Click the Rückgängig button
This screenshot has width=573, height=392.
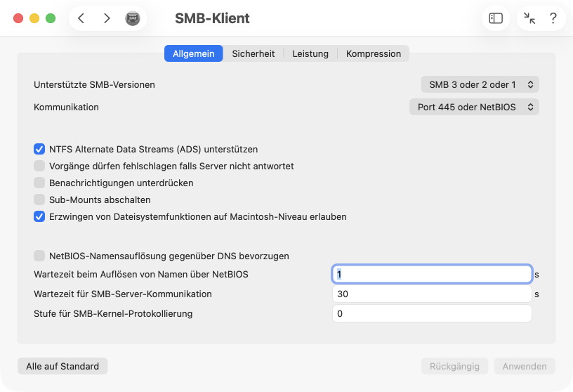(454, 366)
